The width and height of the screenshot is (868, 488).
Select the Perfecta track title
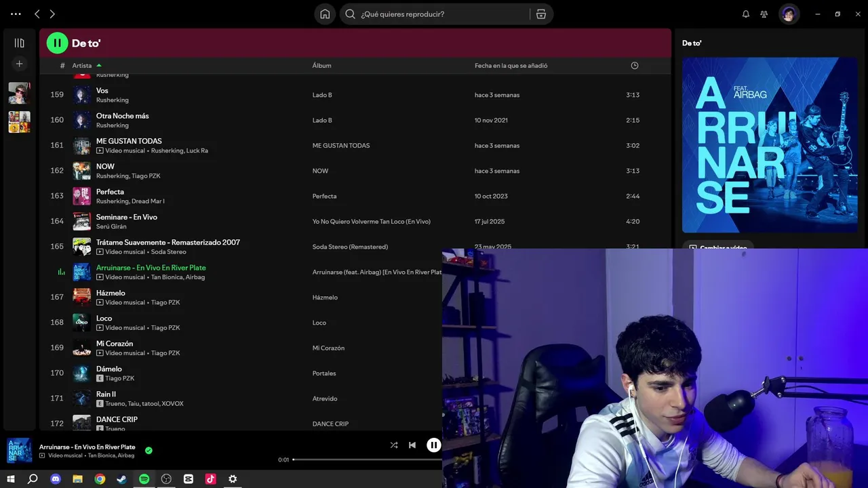[110, 192]
